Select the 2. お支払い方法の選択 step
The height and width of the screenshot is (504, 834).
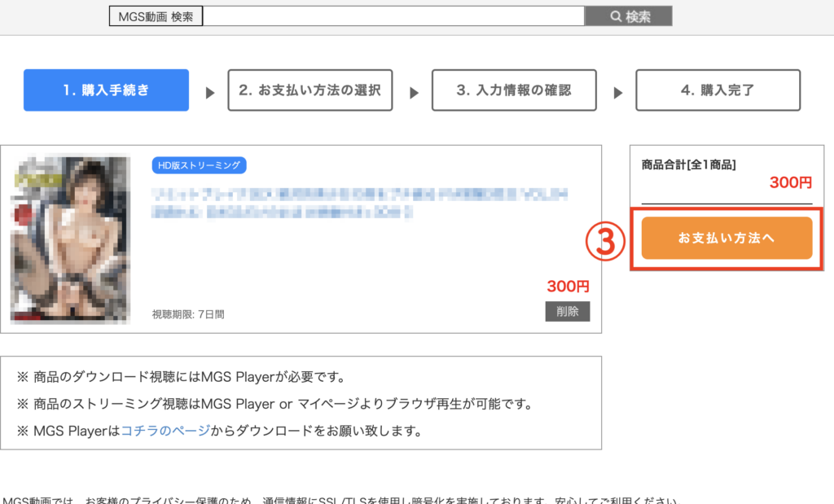(x=309, y=90)
